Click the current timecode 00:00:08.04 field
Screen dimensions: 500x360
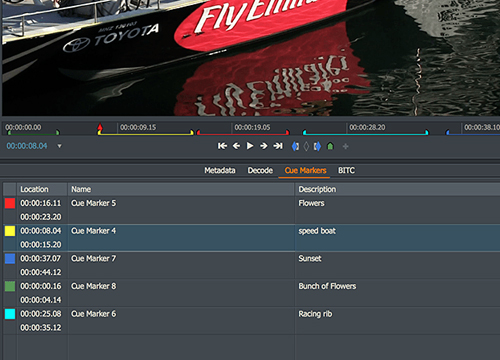coord(27,146)
